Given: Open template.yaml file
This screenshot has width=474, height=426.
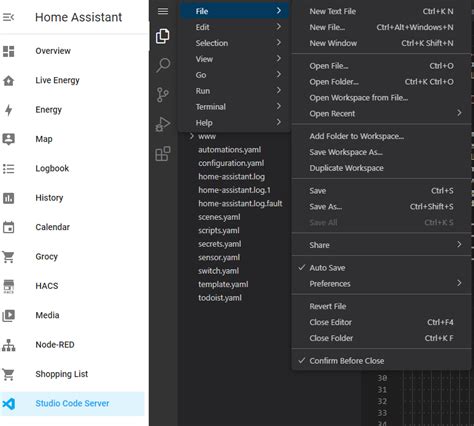Looking at the screenshot, I should pyautogui.click(x=223, y=284).
